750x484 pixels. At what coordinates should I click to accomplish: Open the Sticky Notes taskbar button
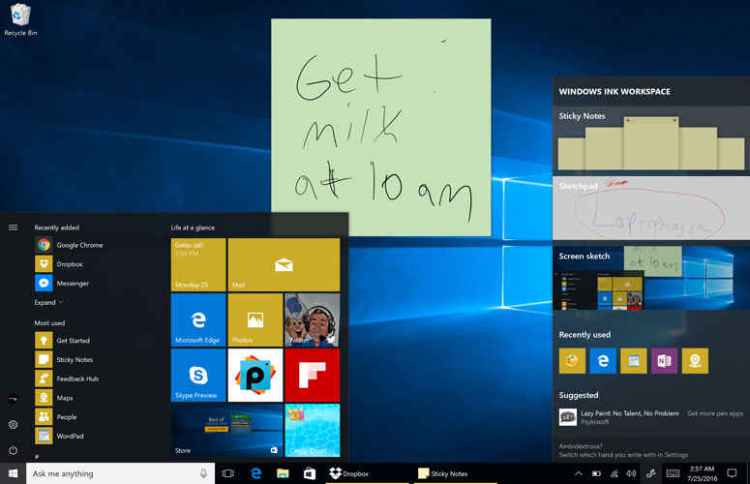[x=443, y=473]
